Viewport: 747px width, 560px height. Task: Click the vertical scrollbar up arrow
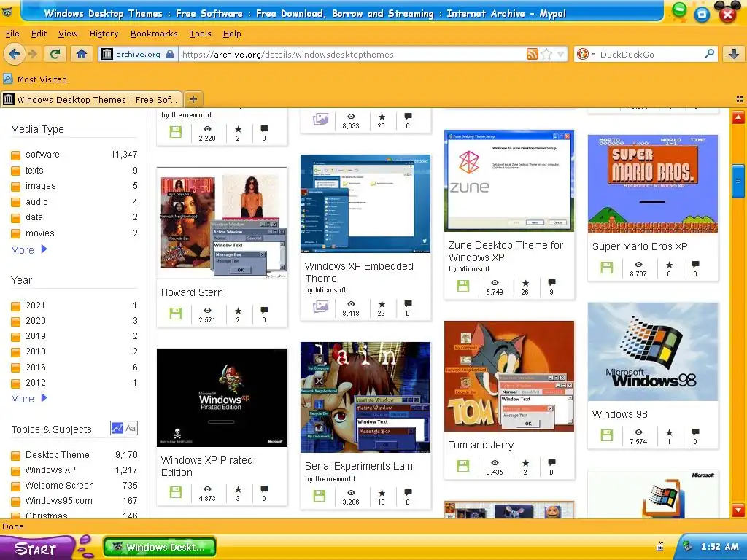[738, 117]
